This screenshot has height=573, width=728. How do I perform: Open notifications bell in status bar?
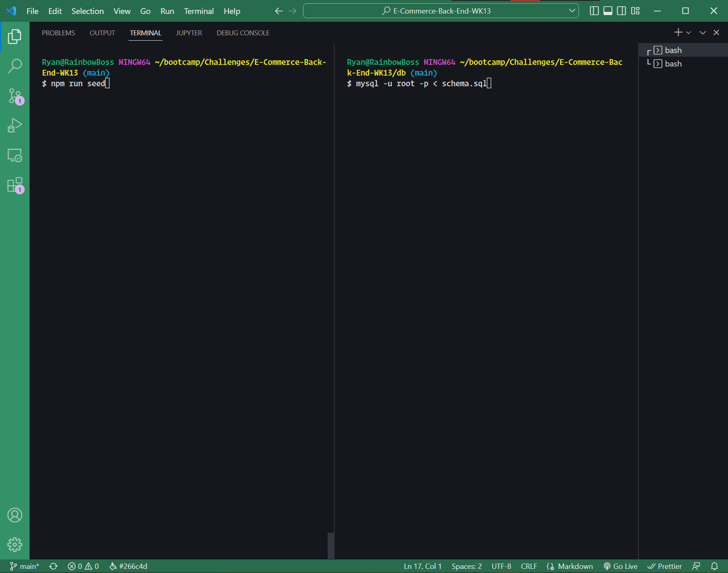click(715, 566)
